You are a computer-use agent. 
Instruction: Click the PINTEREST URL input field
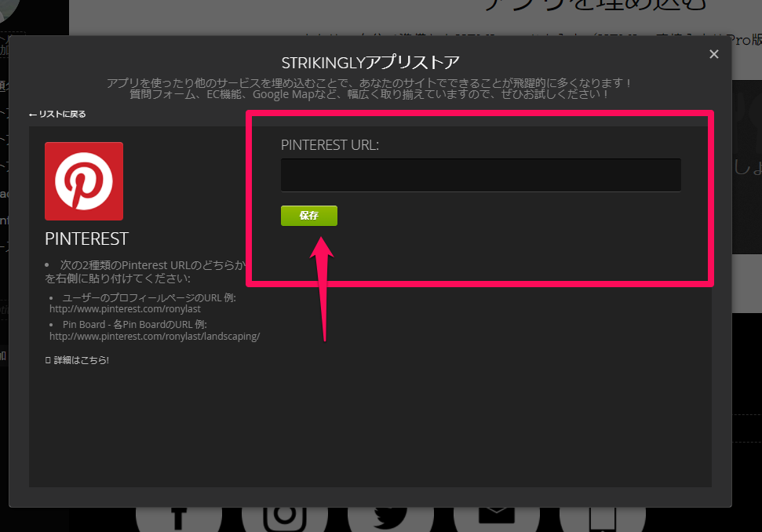point(480,175)
